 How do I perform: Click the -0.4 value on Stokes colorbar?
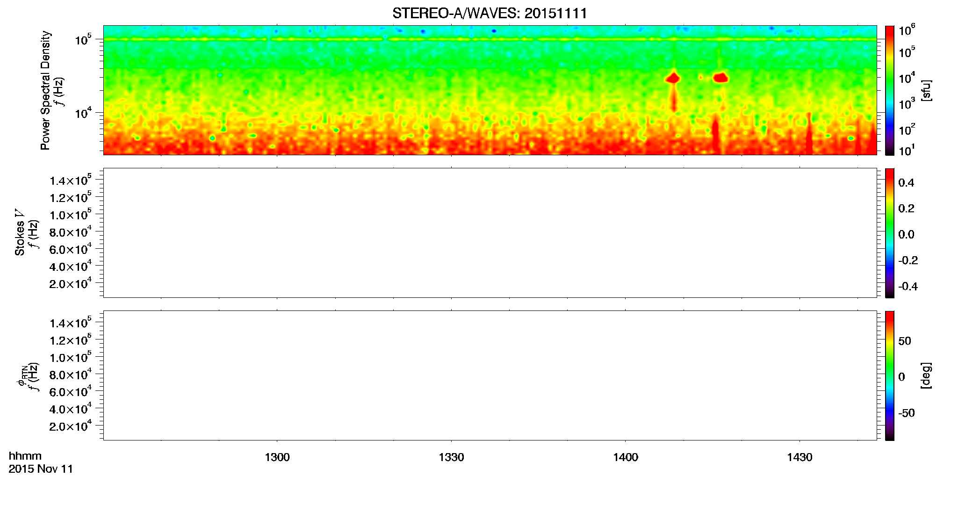pyautogui.click(x=908, y=287)
